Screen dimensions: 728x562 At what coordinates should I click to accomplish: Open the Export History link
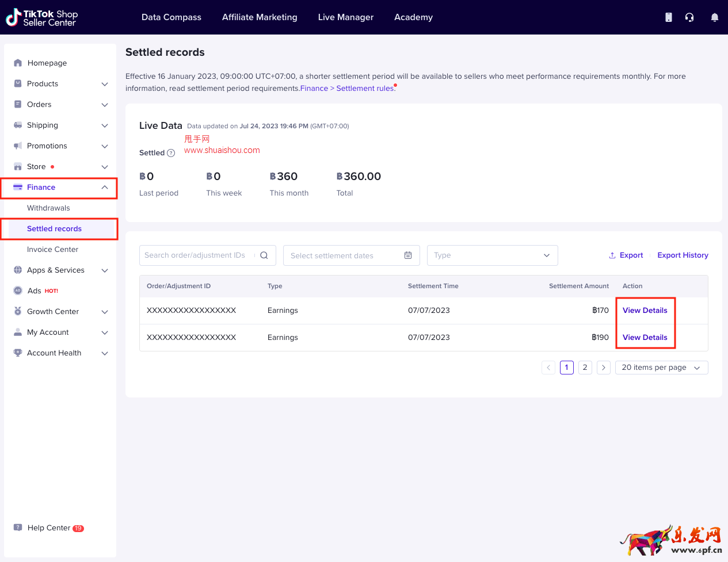pos(683,255)
